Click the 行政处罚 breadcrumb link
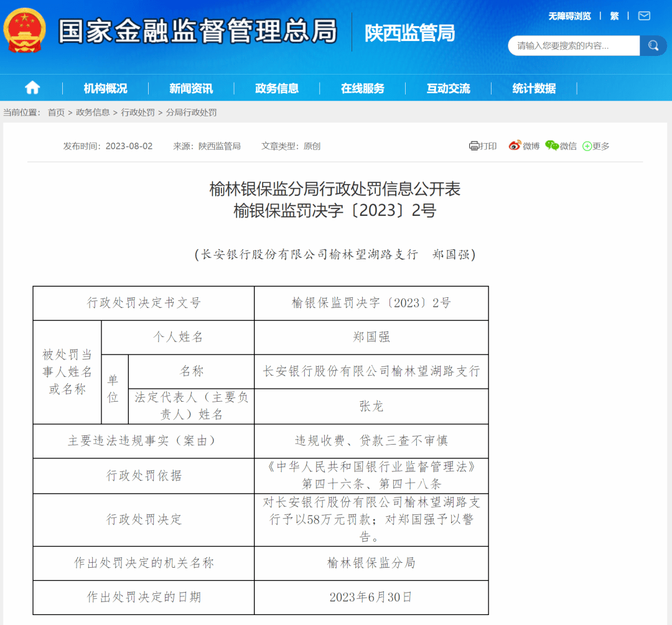672x625 pixels. (x=138, y=113)
